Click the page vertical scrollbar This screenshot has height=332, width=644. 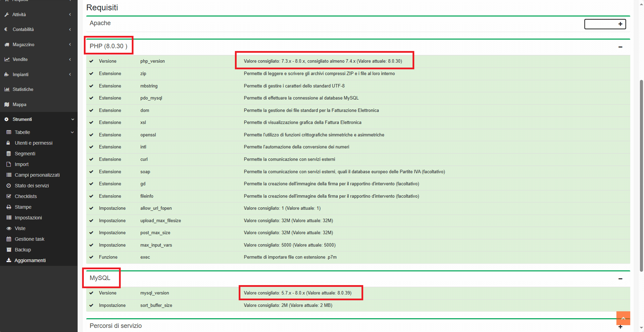pyautogui.click(x=641, y=176)
